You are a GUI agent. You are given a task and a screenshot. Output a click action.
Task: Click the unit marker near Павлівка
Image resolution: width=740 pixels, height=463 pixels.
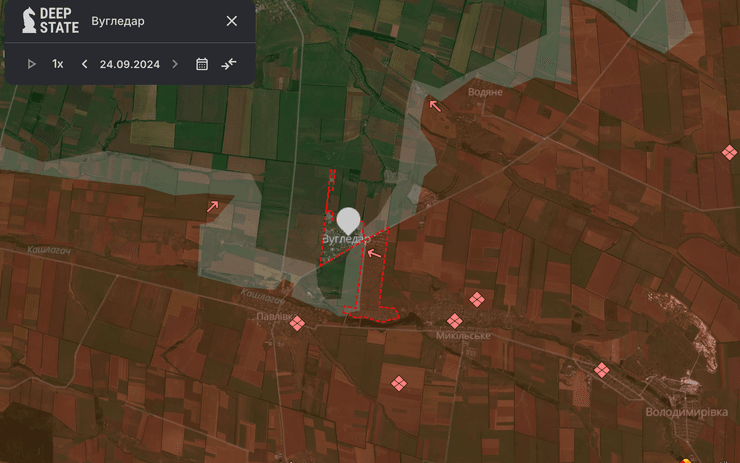[x=297, y=322]
